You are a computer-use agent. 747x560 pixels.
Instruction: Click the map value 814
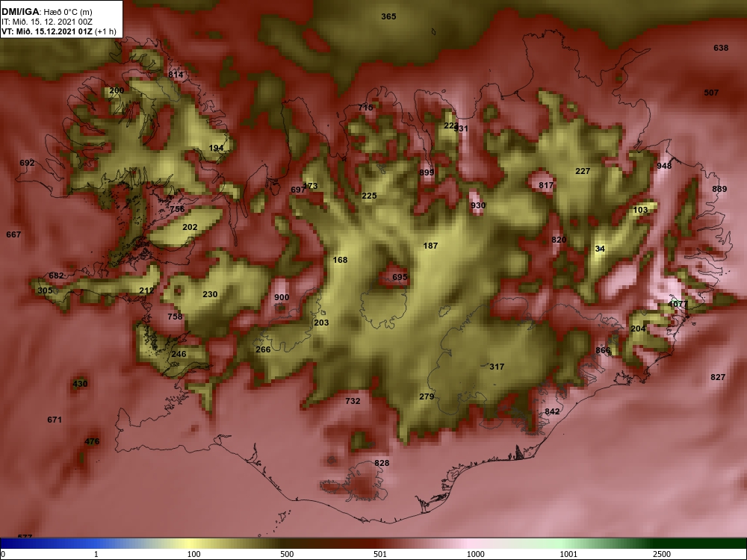tap(176, 75)
